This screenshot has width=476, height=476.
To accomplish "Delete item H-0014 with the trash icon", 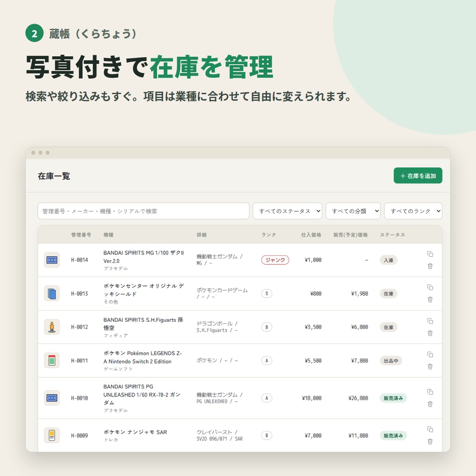I will click(430, 266).
